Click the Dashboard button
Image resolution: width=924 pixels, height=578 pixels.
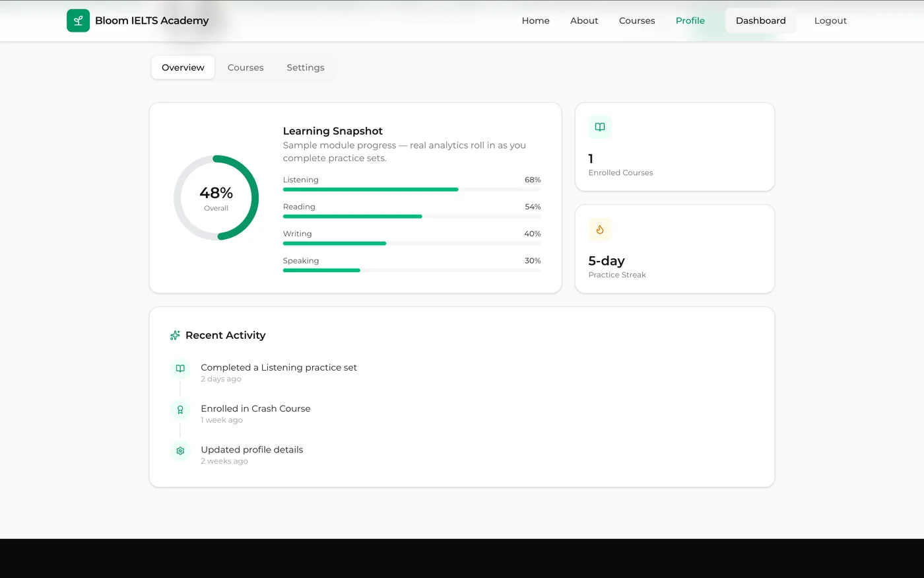(x=761, y=20)
